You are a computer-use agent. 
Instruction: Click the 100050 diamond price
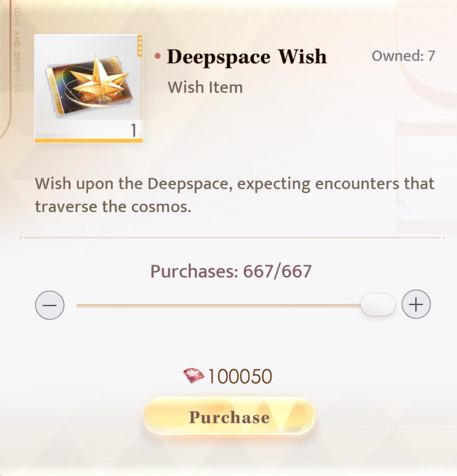(x=240, y=376)
